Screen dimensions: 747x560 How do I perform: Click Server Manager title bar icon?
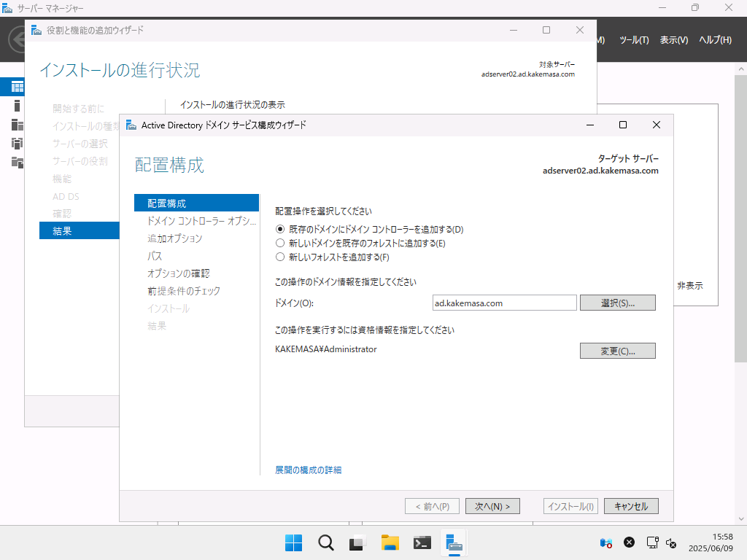(x=7, y=8)
